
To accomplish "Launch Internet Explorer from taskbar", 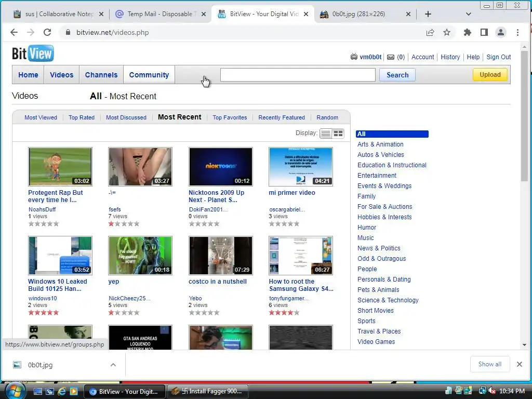I will tap(62, 391).
